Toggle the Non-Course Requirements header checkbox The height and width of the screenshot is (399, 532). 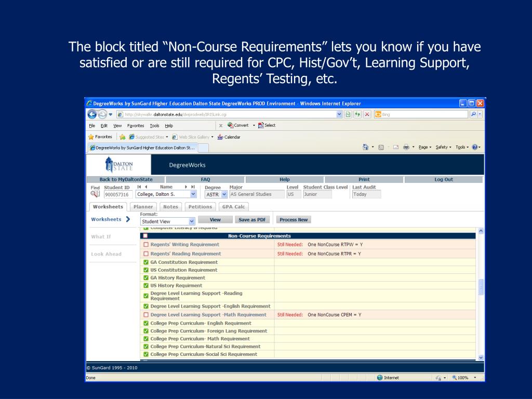145,236
